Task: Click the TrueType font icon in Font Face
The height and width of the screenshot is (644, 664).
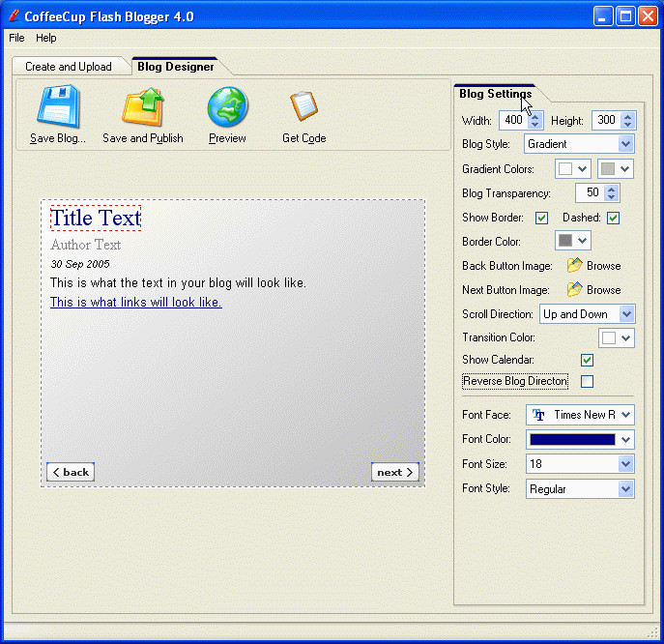Action: click(x=538, y=415)
